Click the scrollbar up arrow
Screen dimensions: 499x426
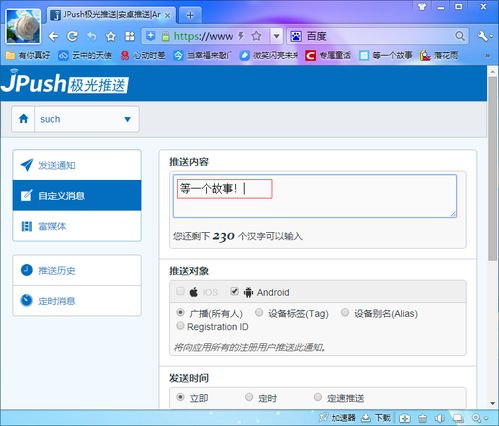(493, 71)
